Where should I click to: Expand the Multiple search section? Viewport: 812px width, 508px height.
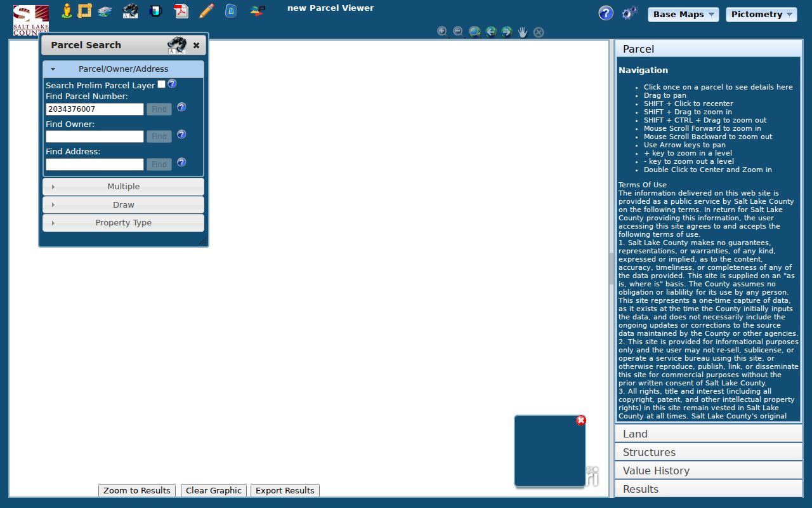[123, 187]
